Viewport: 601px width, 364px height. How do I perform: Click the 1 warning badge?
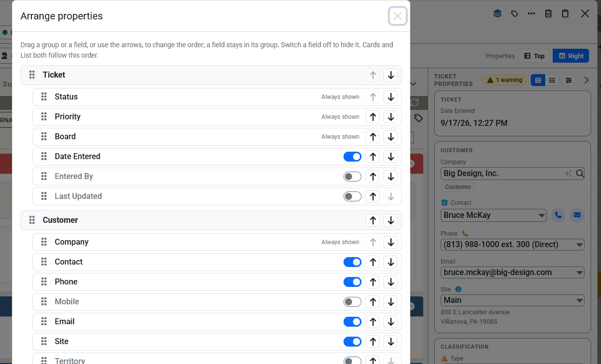[x=504, y=80]
